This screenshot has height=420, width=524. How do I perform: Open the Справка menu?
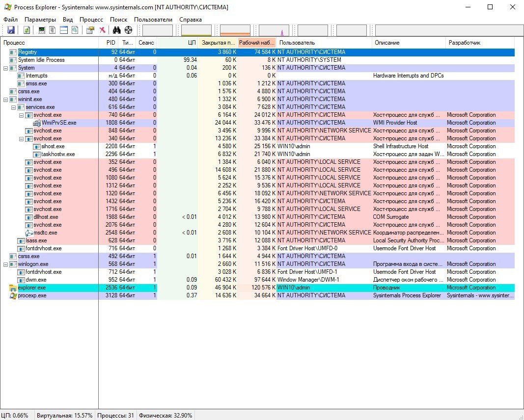coord(191,19)
